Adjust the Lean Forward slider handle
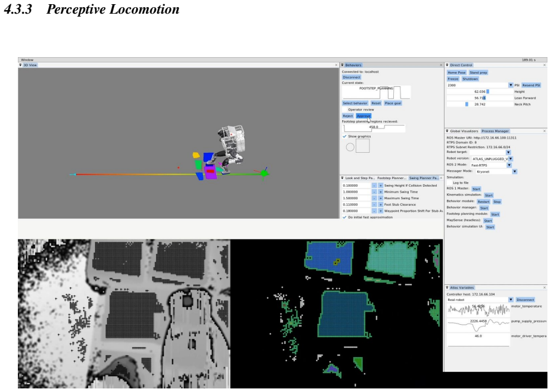The height and width of the screenshot is (392, 551). (484, 98)
